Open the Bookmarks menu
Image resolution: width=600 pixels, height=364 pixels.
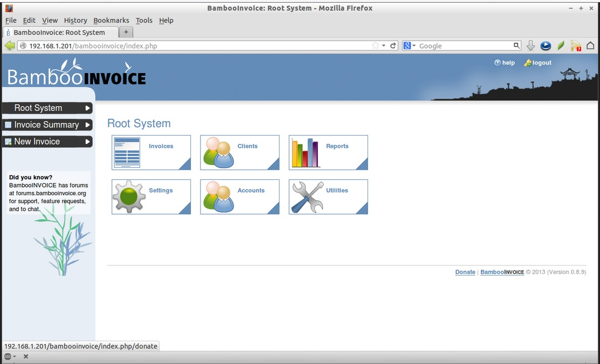tap(111, 20)
